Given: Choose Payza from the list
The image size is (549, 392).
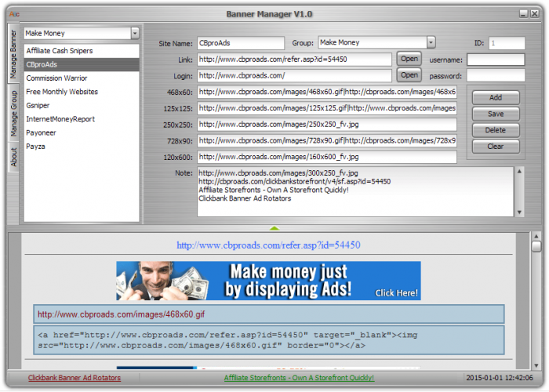Looking at the screenshot, I should click(x=37, y=147).
